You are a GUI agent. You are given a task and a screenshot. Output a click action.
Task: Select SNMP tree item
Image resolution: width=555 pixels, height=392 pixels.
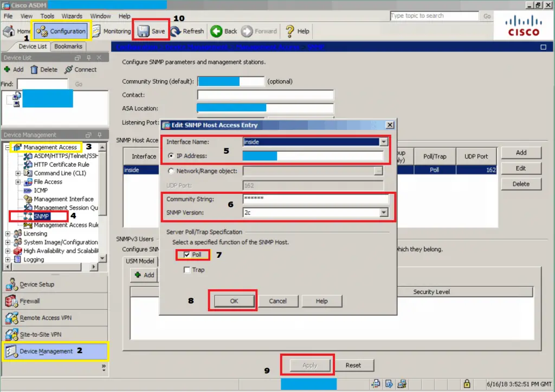41,217
